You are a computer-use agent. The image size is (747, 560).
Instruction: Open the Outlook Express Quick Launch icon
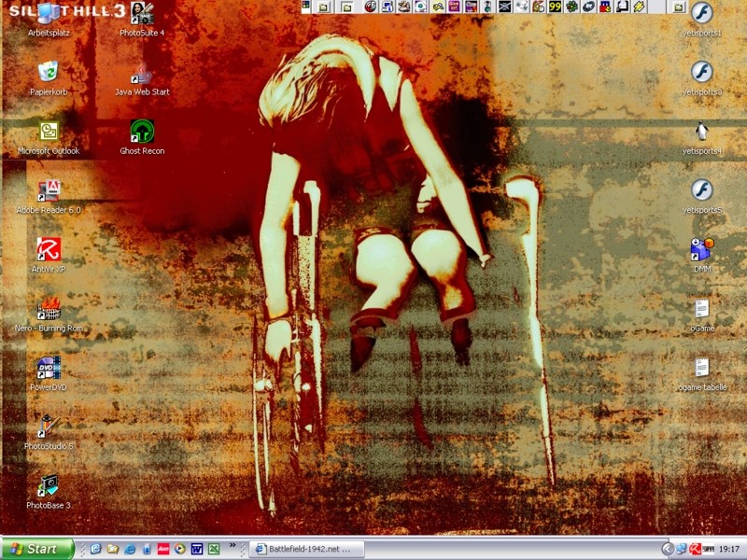(96, 549)
